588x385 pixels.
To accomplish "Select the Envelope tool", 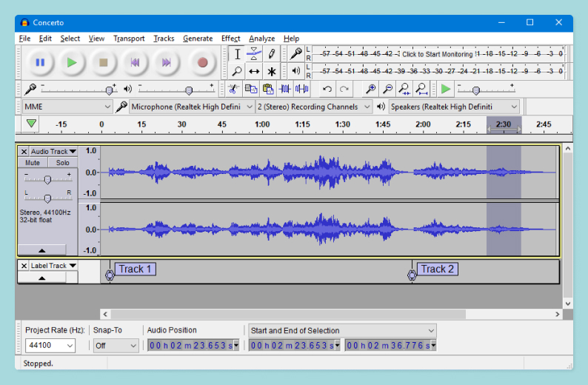I will pos(254,54).
